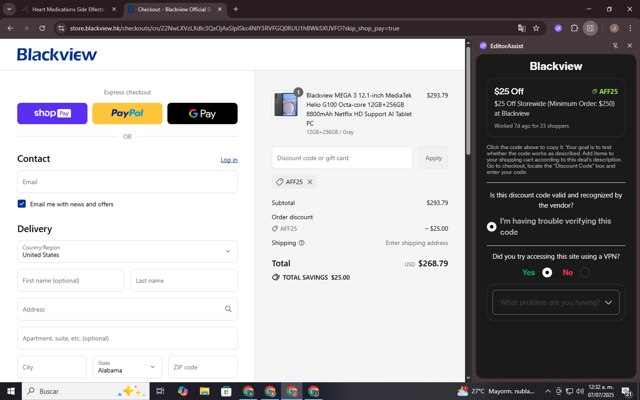Viewport: 640px width, 400px height.
Task: Open the Windows Start menu
Action: tap(11, 391)
